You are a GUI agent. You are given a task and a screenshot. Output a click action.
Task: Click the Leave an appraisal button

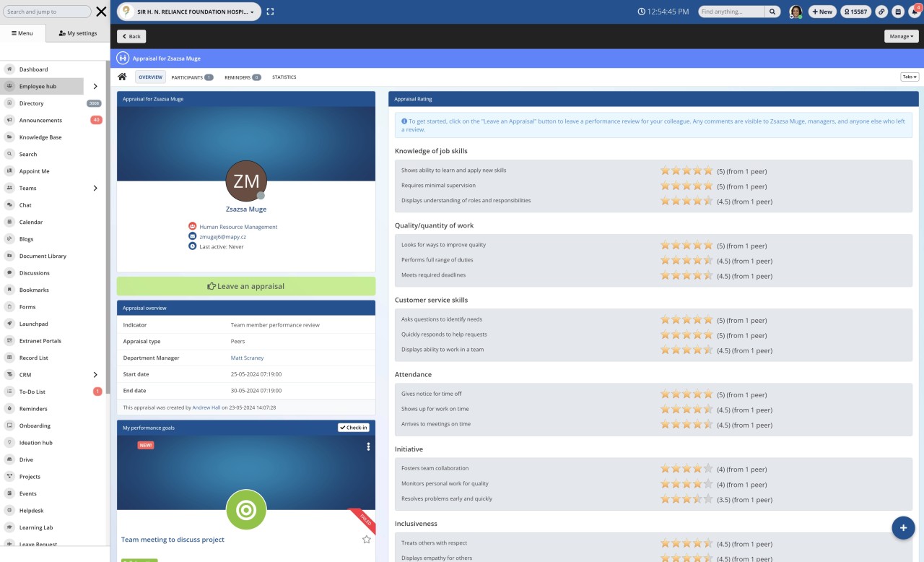point(245,285)
